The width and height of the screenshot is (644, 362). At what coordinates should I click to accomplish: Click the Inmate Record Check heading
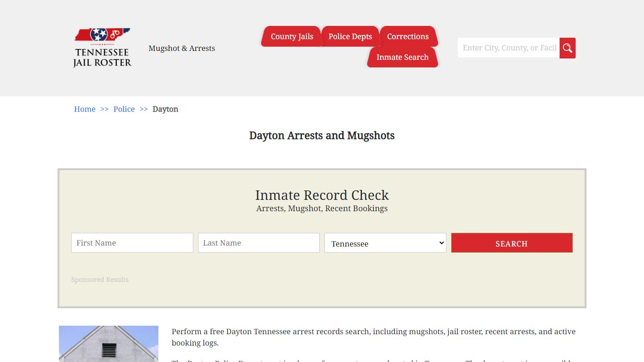pos(322,195)
